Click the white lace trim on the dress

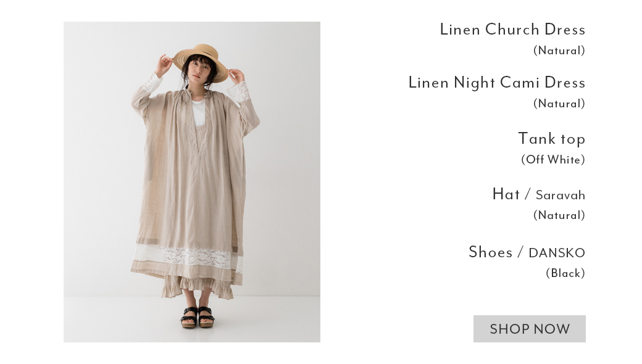click(x=188, y=257)
